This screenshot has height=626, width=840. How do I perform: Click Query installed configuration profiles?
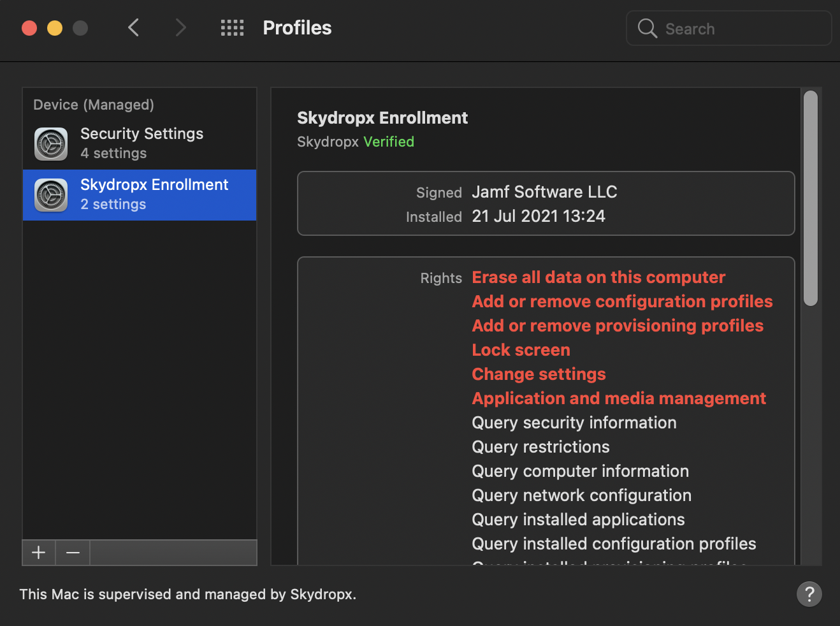[x=614, y=544]
